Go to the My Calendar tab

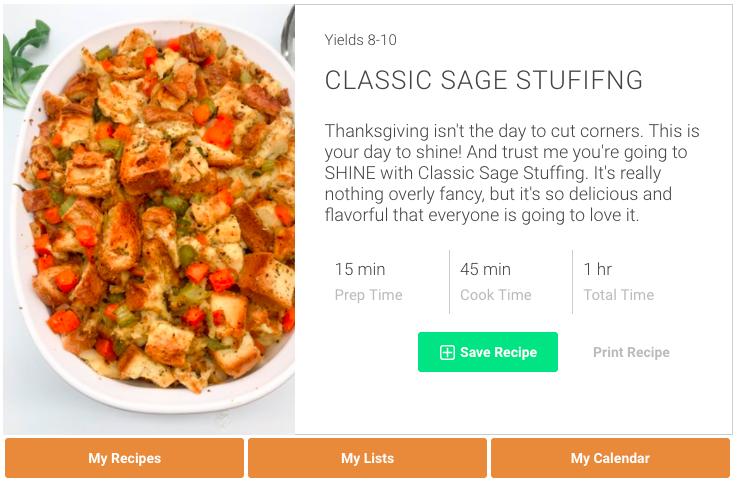point(610,458)
